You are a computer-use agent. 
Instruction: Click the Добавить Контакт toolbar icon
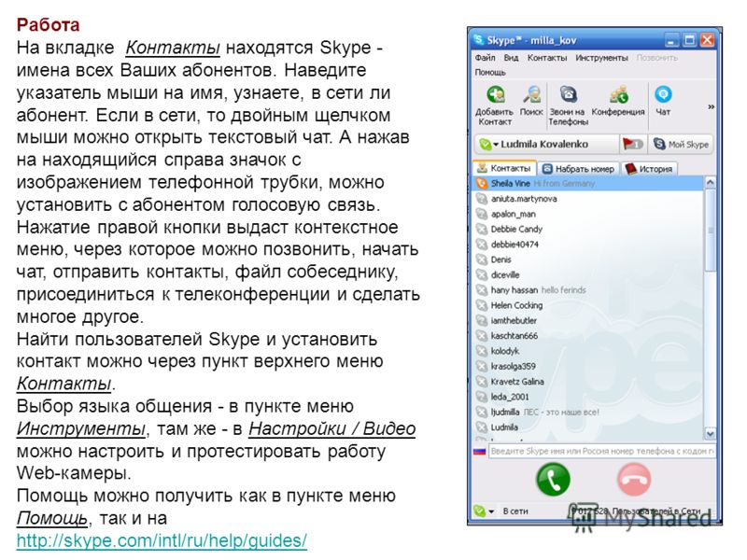(495, 105)
